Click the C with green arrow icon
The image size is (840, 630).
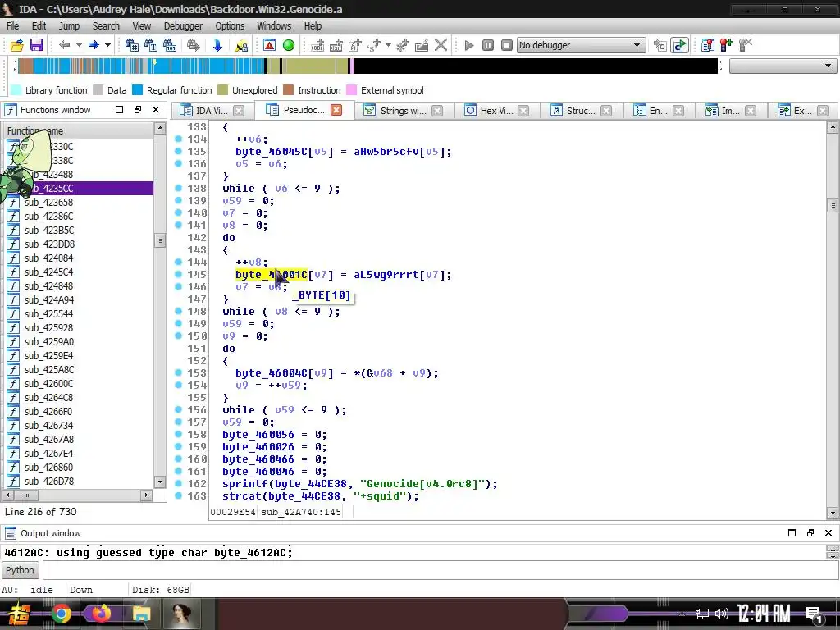point(679,45)
